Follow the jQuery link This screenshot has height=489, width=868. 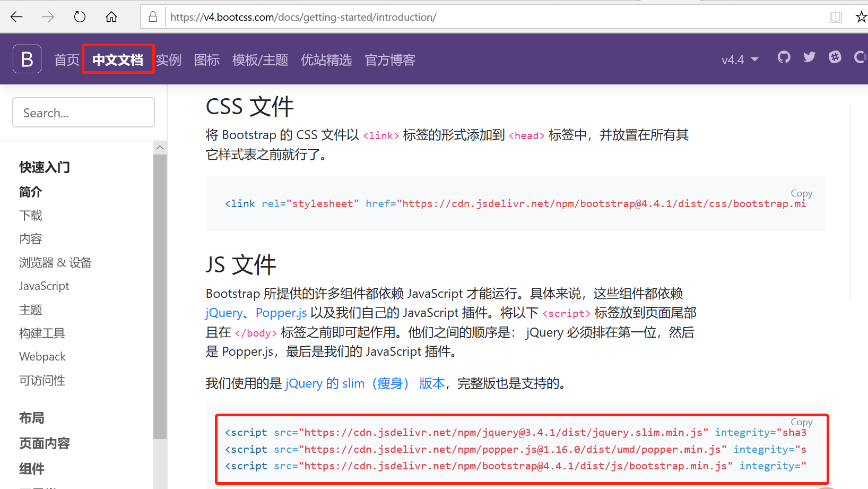(x=224, y=313)
